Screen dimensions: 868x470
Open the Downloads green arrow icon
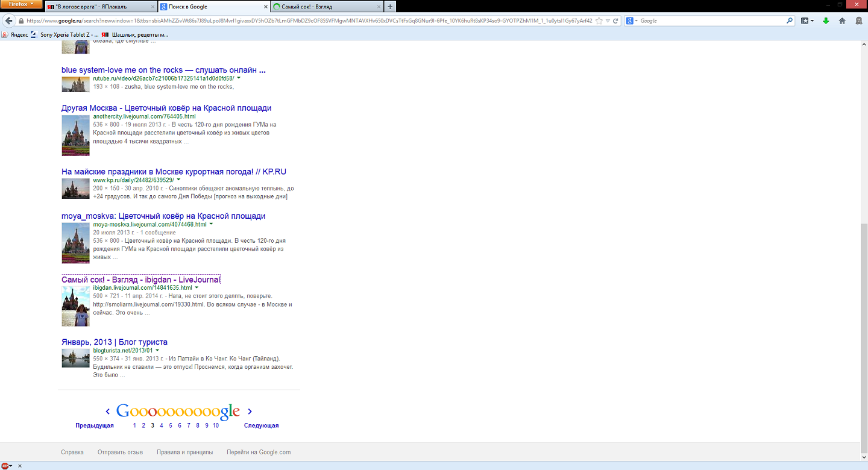point(826,20)
